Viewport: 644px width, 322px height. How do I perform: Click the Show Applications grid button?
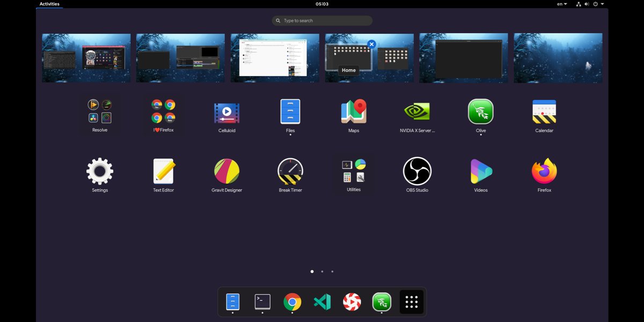point(412,302)
